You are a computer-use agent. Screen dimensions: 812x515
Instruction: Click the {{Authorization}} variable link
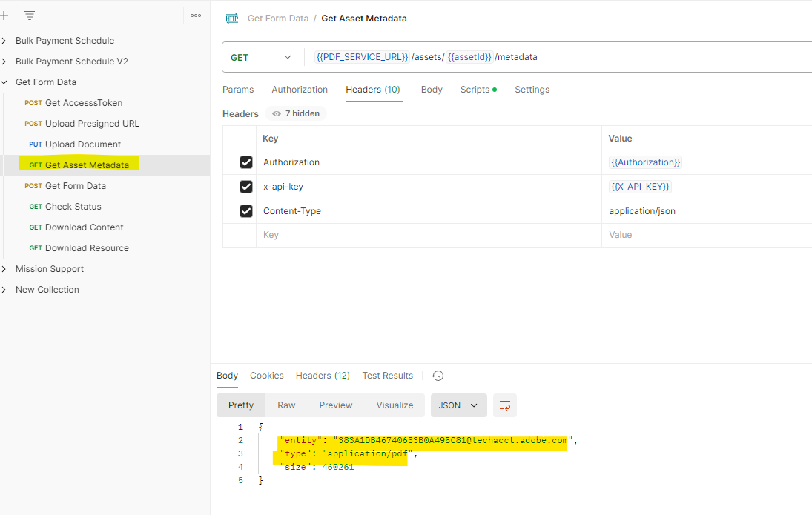pyautogui.click(x=645, y=162)
